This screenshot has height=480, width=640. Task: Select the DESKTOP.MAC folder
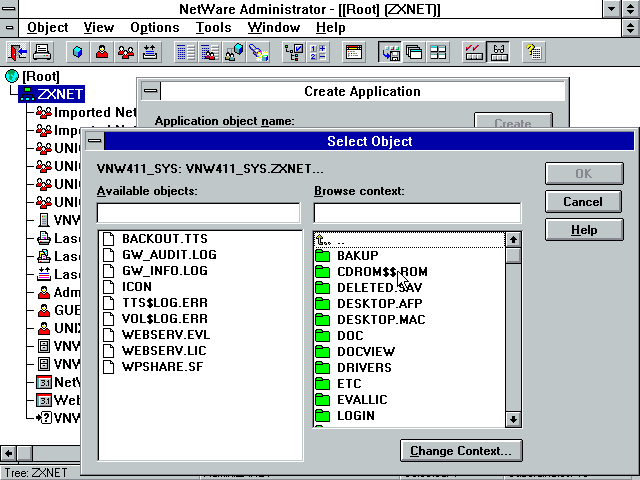click(x=381, y=320)
